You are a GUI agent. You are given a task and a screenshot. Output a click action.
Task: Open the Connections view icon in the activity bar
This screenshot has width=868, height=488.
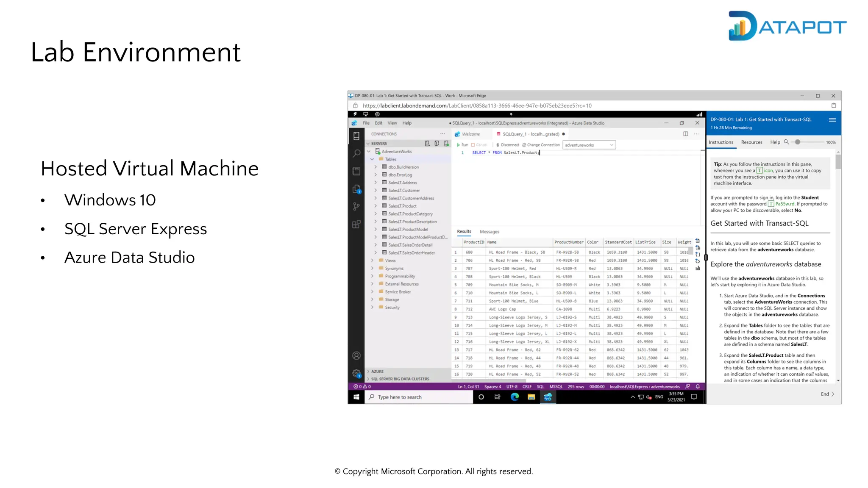coord(356,136)
